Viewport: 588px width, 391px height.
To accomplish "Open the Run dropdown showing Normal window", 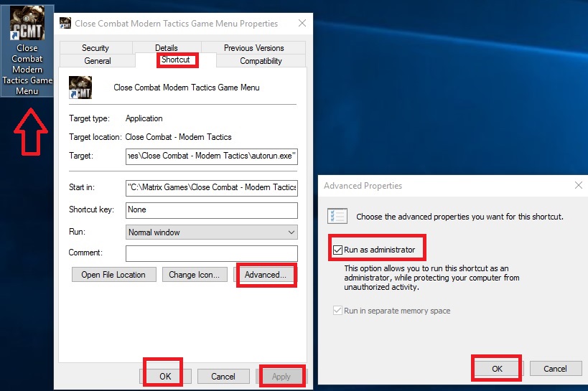I will (212, 232).
